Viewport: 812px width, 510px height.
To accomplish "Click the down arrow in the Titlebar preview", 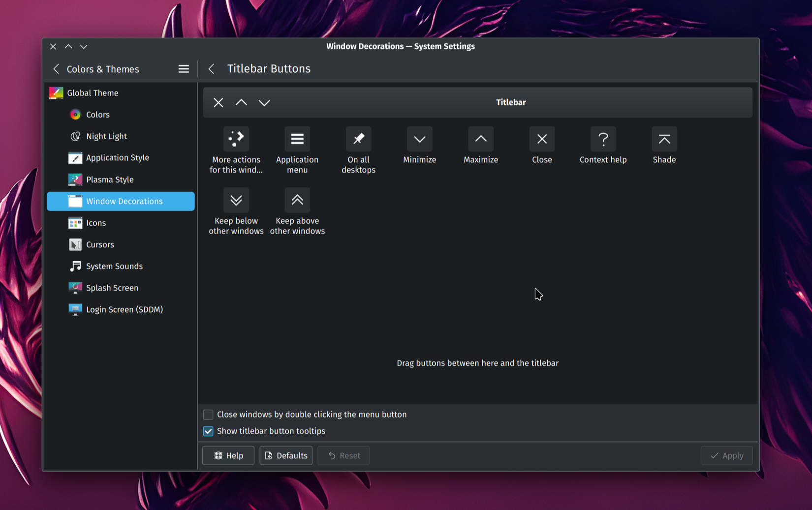I will (264, 102).
